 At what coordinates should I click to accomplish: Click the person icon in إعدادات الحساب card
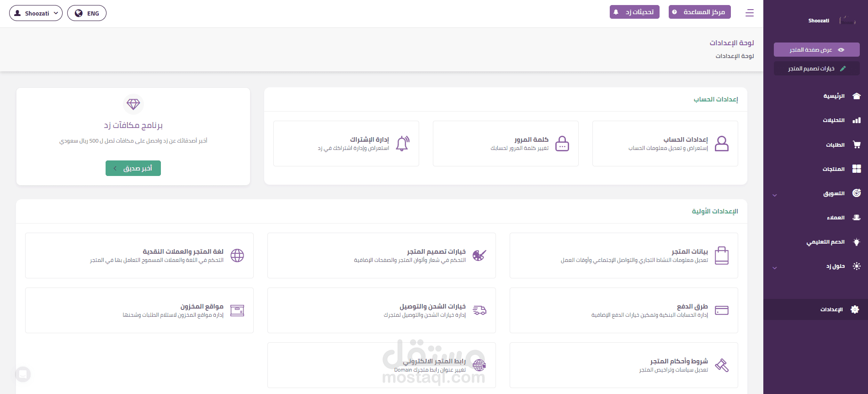pyautogui.click(x=722, y=144)
